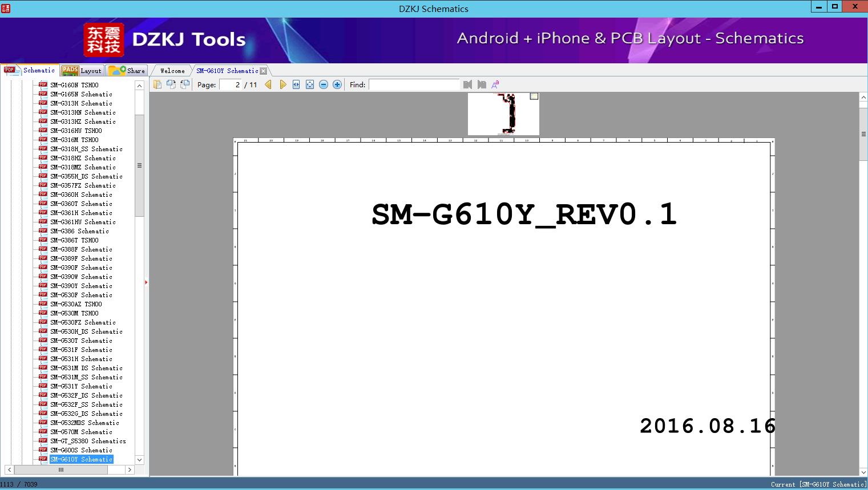Select SM-G313H Schematic tree entry
868x490 pixels.
pyautogui.click(x=81, y=103)
